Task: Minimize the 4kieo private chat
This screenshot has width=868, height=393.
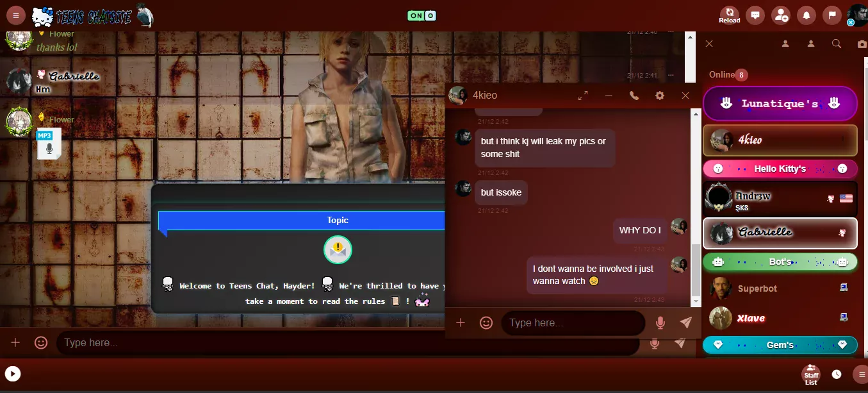Action: 609,96
